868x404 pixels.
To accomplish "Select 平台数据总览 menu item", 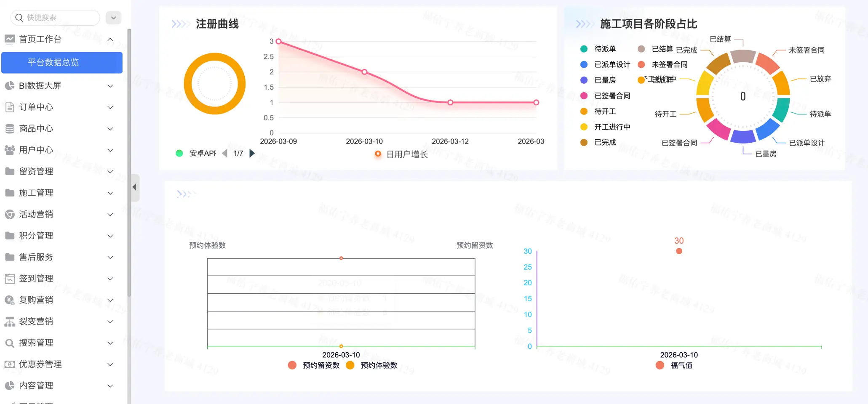I will [62, 63].
